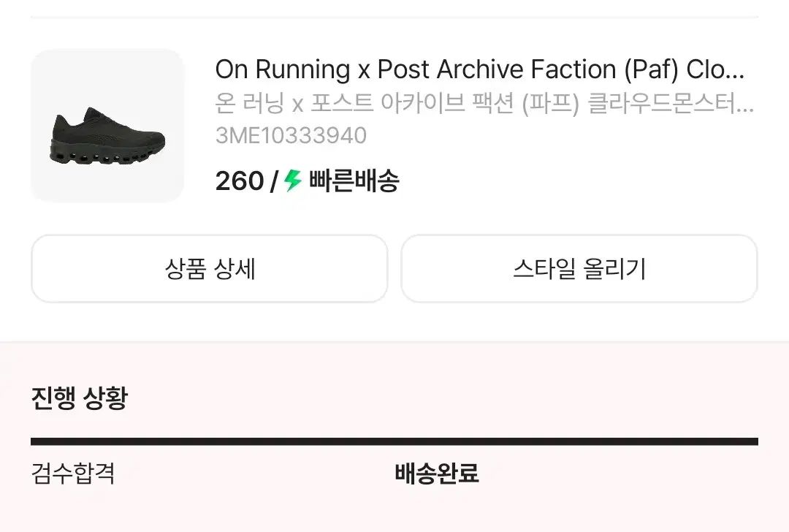789x532 pixels.
Task: Tap the 스타일 올리기 upload style button
Action: click(579, 268)
